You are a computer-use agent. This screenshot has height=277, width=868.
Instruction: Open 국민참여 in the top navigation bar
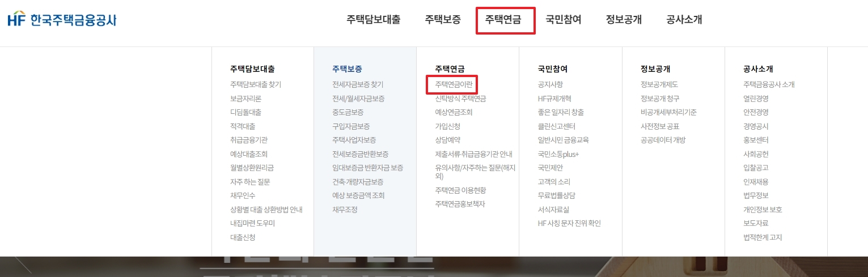[564, 19]
